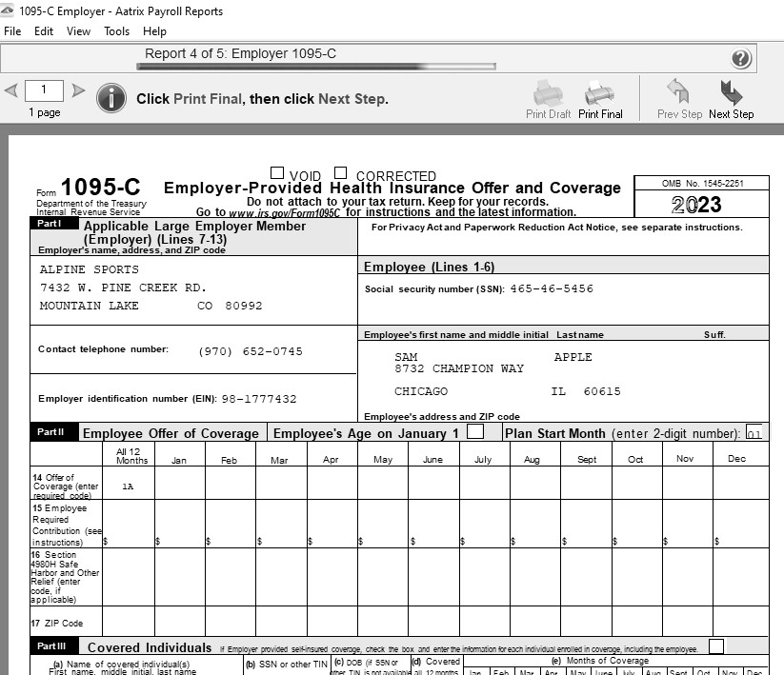Screen dimensions: 784x675
Task: Click the Plan Start Month field
Action: click(x=754, y=432)
